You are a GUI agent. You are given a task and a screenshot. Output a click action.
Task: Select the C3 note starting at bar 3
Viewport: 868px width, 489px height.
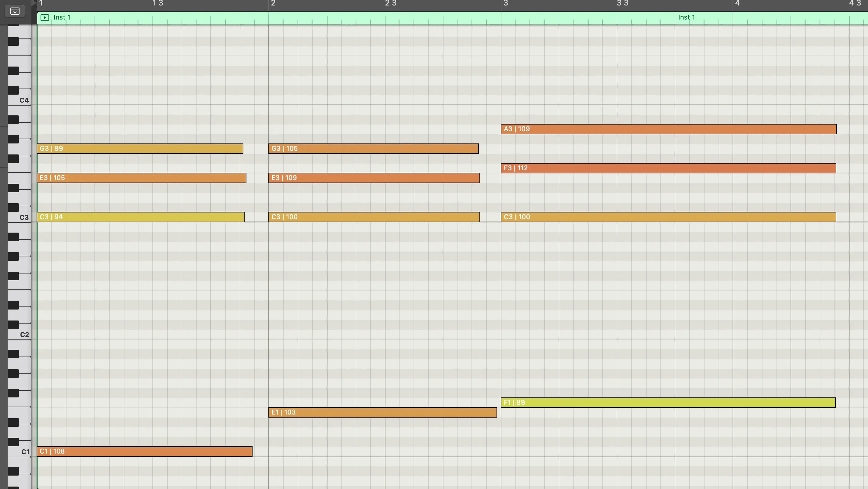(668, 217)
